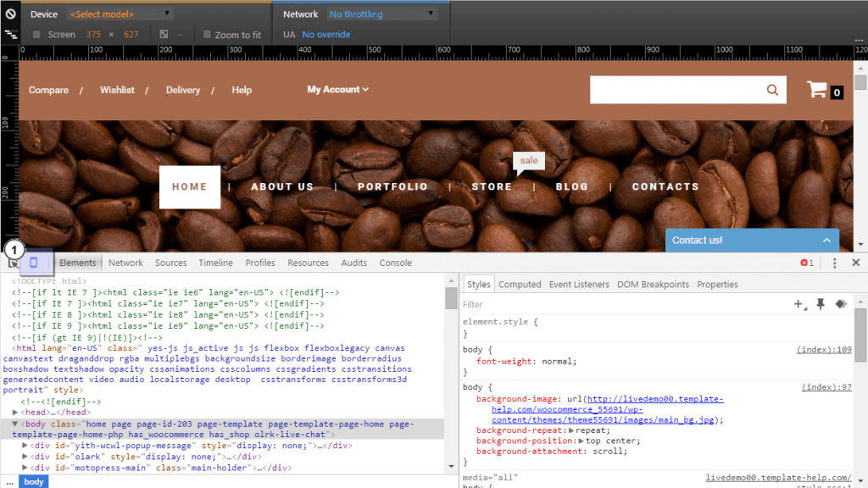
Task: Expand the background-repeat shorthand triangle
Action: point(571,430)
